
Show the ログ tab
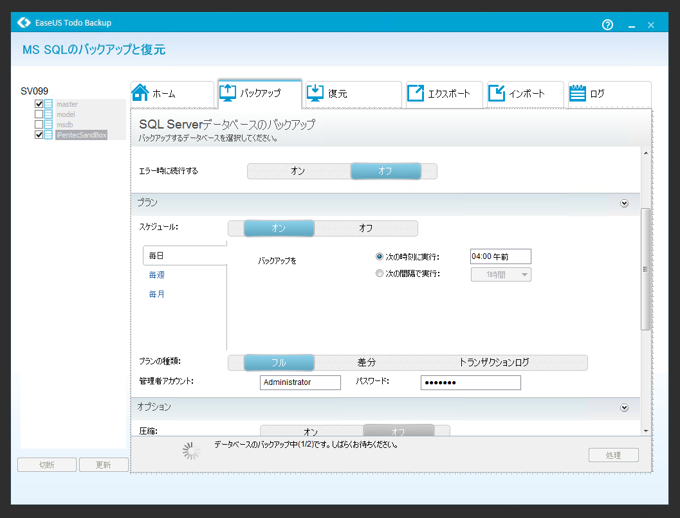pyautogui.click(x=609, y=93)
